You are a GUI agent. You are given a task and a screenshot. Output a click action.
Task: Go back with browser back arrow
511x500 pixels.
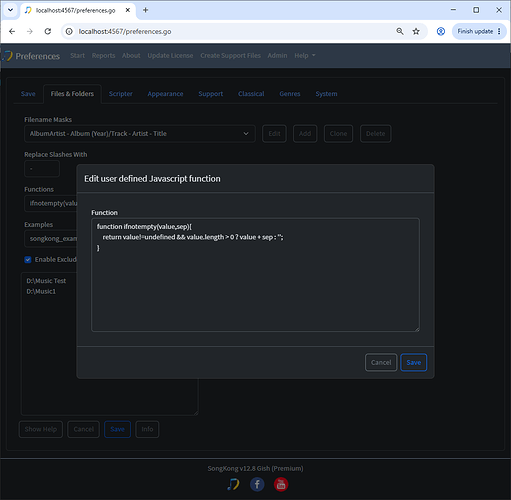(12, 31)
